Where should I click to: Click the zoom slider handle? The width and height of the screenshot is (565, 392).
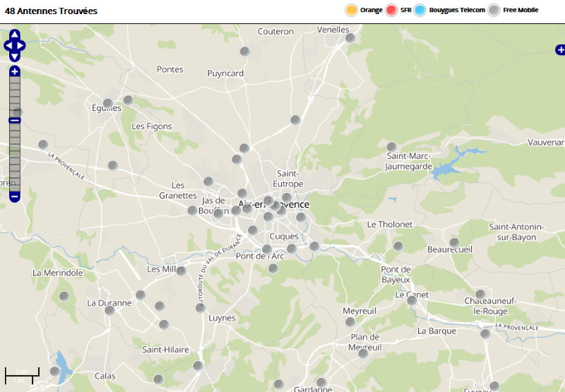pyautogui.click(x=15, y=120)
